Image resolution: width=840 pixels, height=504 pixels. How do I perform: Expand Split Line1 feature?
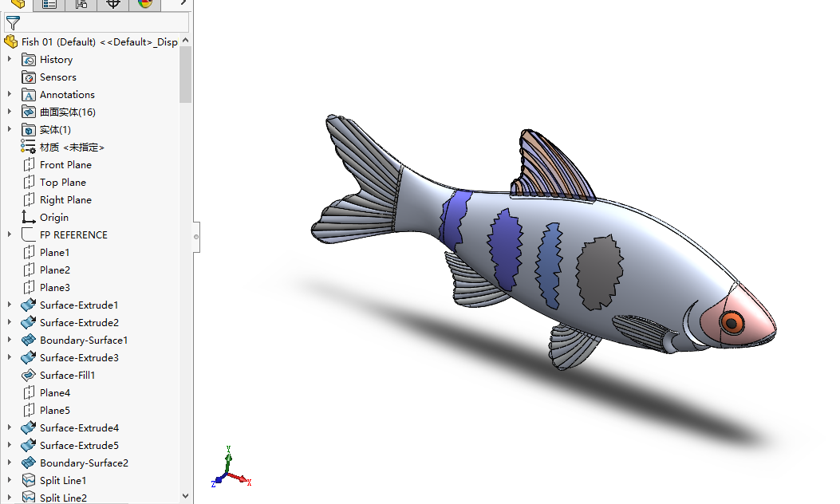click(9, 480)
